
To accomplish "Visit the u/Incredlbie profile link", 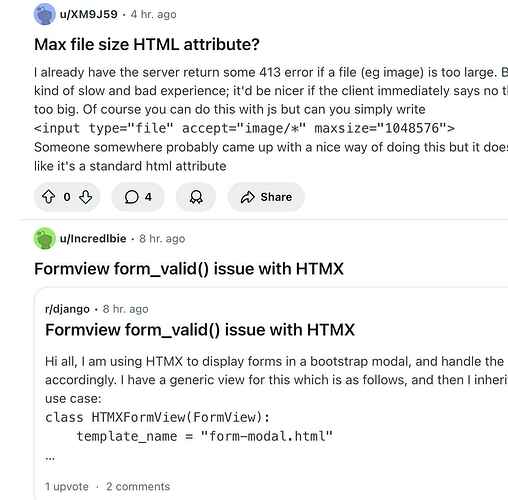I will [93, 239].
